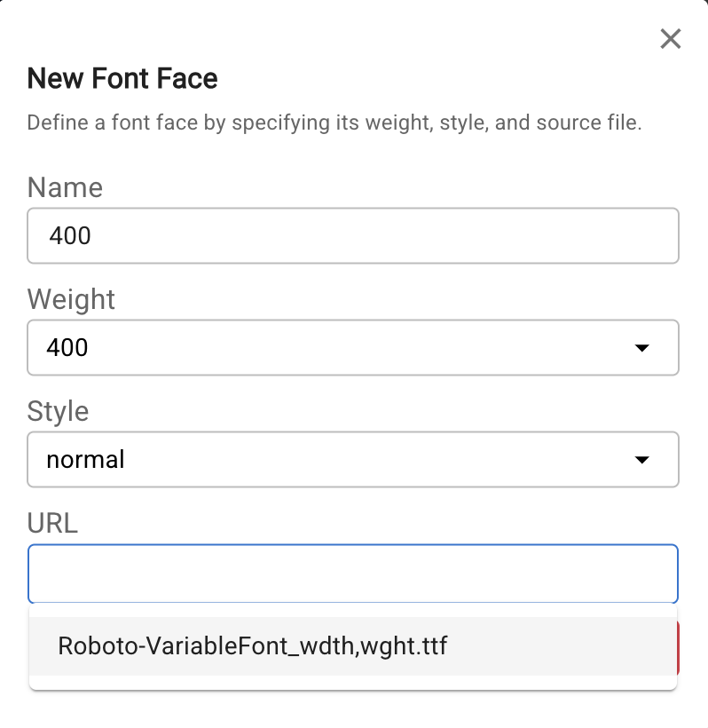Viewport: 708px width, 728px height.
Task: Click the Style dropdown arrow icon
Action: (642, 460)
